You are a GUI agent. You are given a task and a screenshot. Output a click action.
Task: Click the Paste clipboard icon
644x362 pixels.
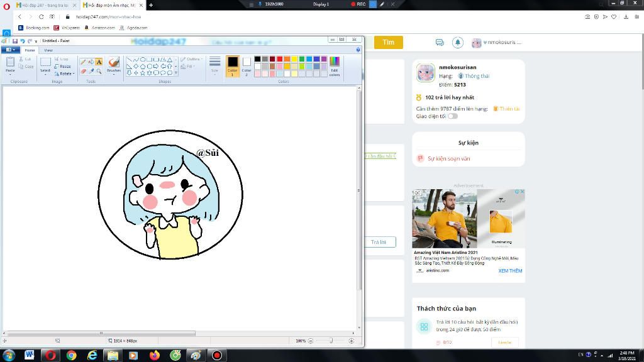pos(10,62)
